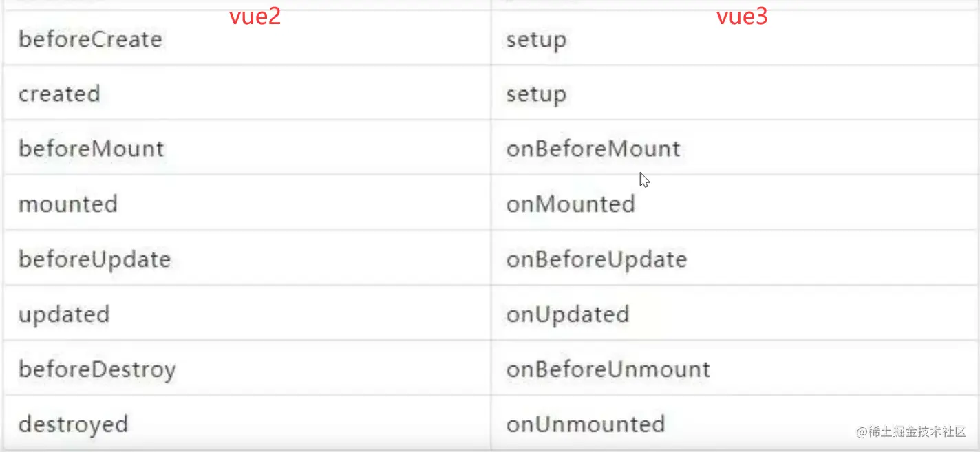Click the destroyed cell text
This screenshot has width=980, height=452.
[x=73, y=424]
